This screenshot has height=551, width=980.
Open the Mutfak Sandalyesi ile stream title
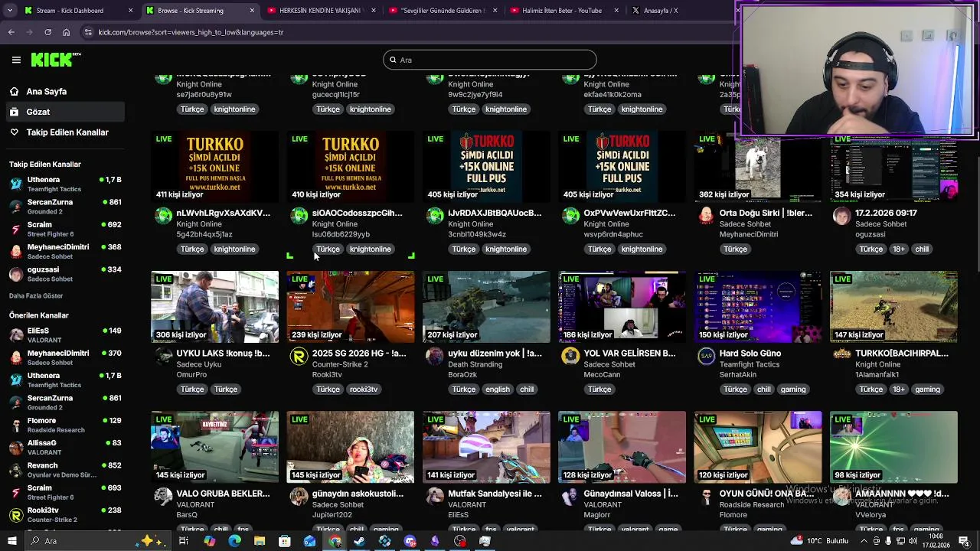click(495, 494)
